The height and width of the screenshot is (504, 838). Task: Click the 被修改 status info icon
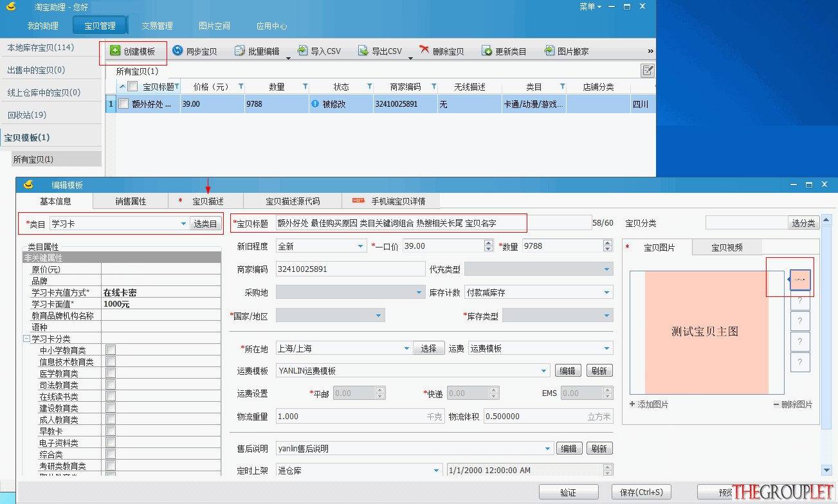(315, 104)
